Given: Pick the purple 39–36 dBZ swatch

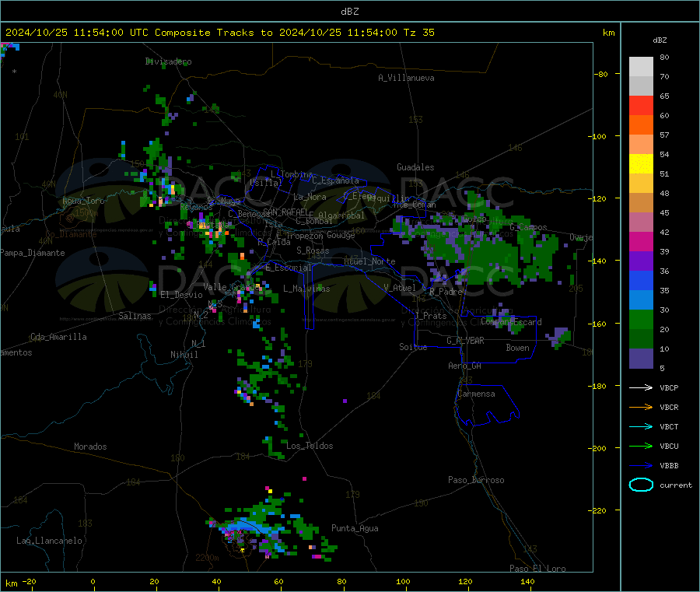Looking at the screenshot, I should coord(641,261).
